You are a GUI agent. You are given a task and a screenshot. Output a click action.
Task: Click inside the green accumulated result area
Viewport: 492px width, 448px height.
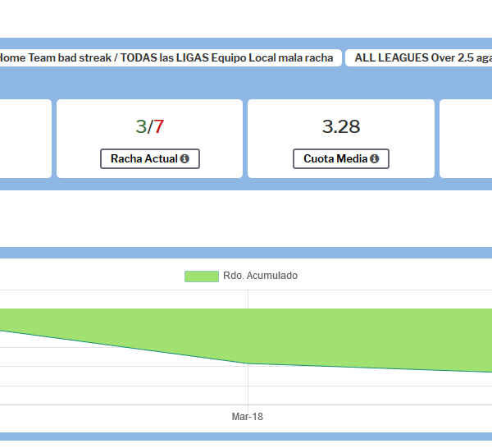click(x=246, y=332)
